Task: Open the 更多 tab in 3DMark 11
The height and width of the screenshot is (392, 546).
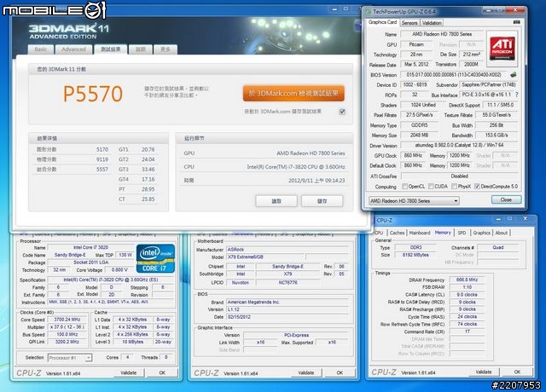Action: 166,49
